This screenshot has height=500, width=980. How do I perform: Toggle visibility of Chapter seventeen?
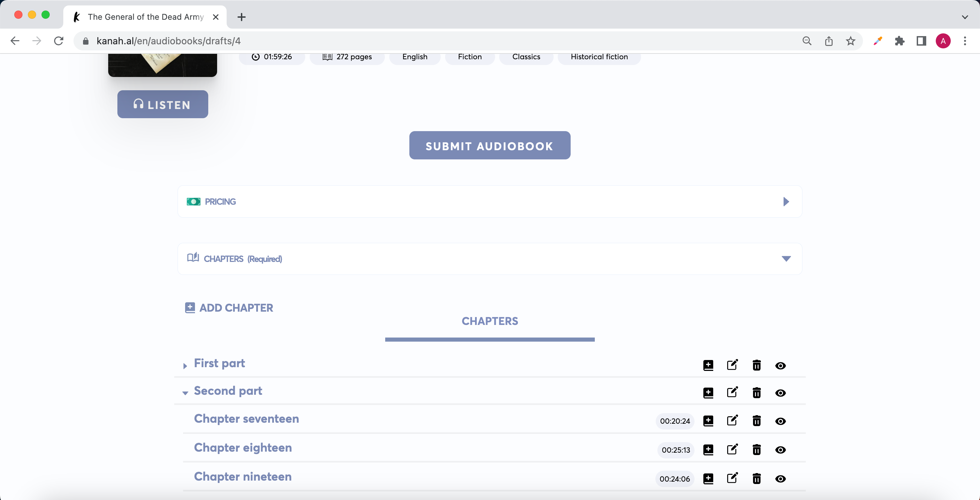(780, 421)
